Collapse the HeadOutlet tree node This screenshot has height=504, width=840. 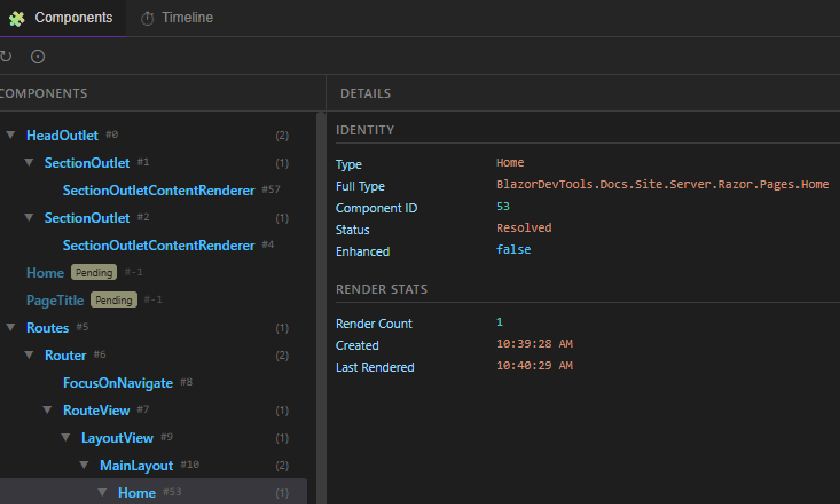10,135
